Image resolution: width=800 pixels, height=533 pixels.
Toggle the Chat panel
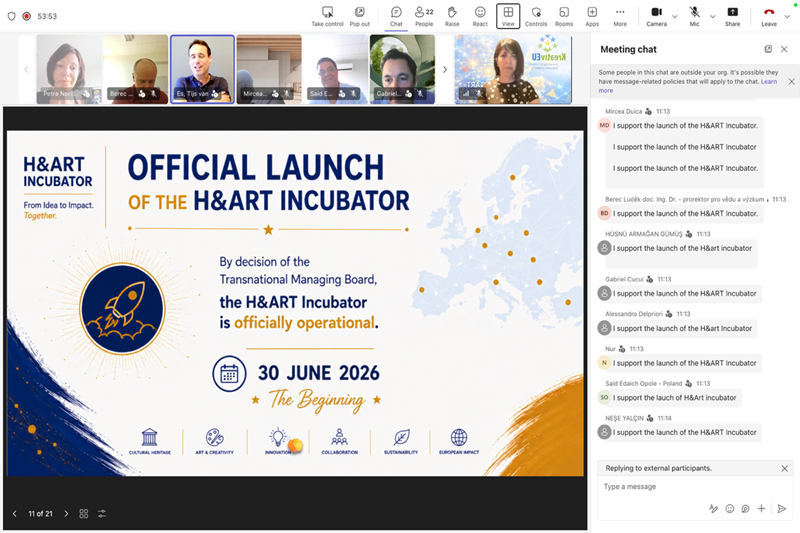tap(396, 16)
